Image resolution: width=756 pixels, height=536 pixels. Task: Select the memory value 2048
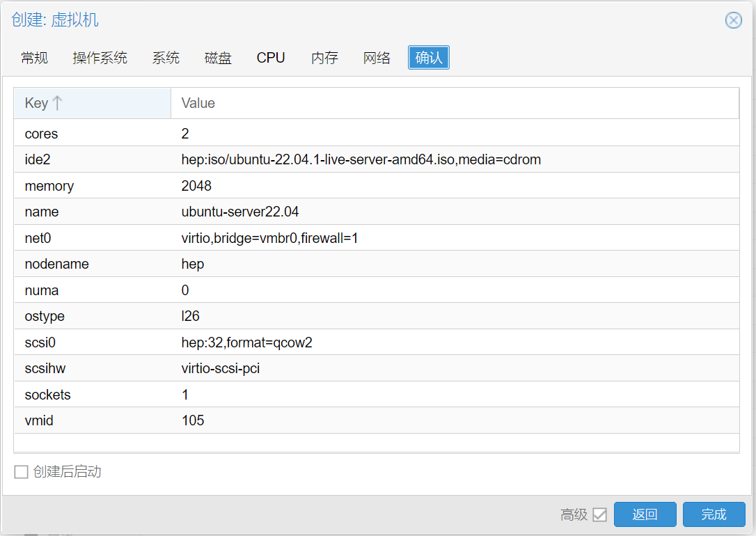(196, 186)
